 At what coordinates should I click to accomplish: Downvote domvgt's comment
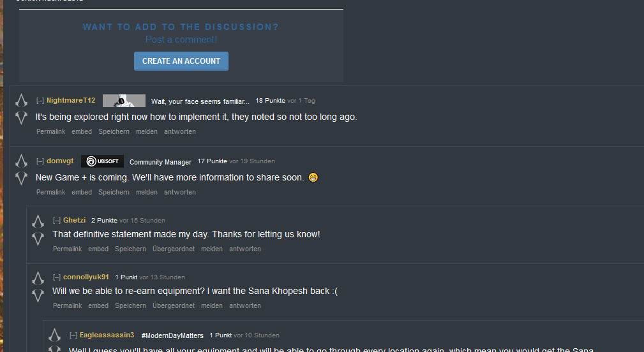[21, 179]
